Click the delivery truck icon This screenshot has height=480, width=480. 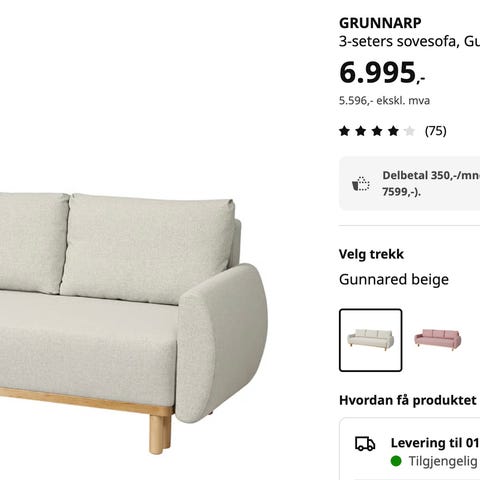tap(365, 444)
